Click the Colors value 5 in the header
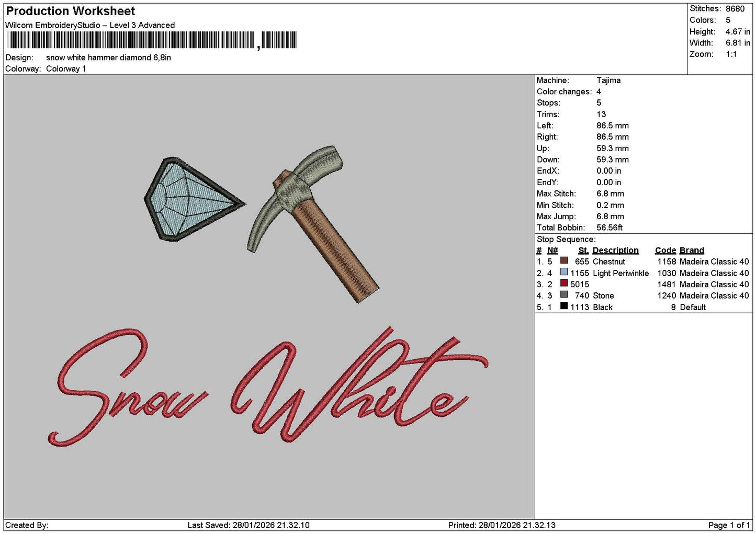The width and height of the screenshot is (756, 534). coord(728,20)
